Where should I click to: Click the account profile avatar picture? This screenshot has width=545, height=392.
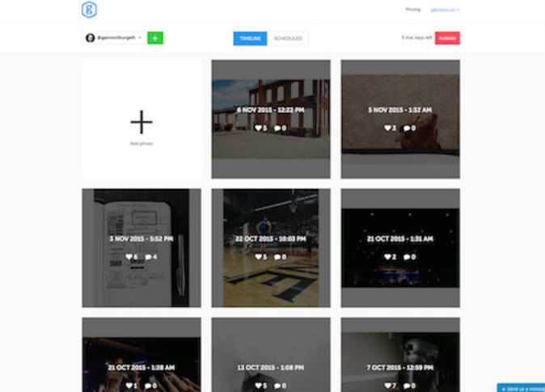90,38
